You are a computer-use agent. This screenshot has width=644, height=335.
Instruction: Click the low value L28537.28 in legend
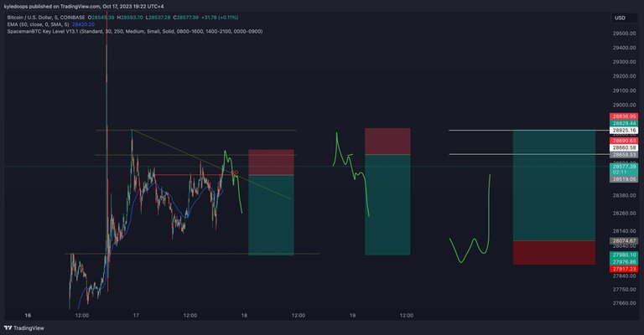point(158,18)
